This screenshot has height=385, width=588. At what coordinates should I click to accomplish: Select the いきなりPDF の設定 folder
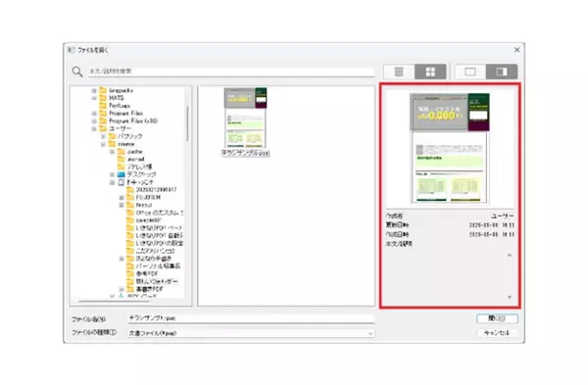[160, 243]
